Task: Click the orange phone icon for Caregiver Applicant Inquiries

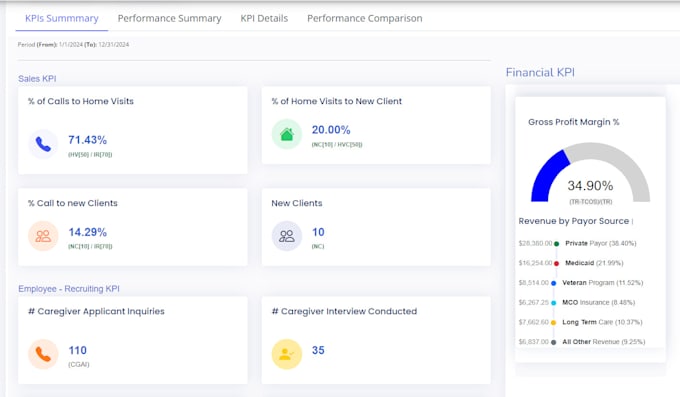Action: click(x=43, y=354)
